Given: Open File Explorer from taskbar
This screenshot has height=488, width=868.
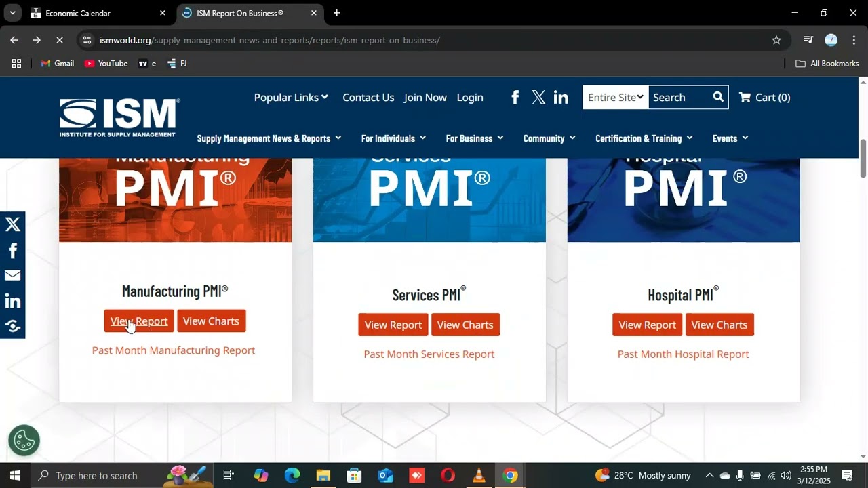Looking at the screenshot, I should [323, 475].
